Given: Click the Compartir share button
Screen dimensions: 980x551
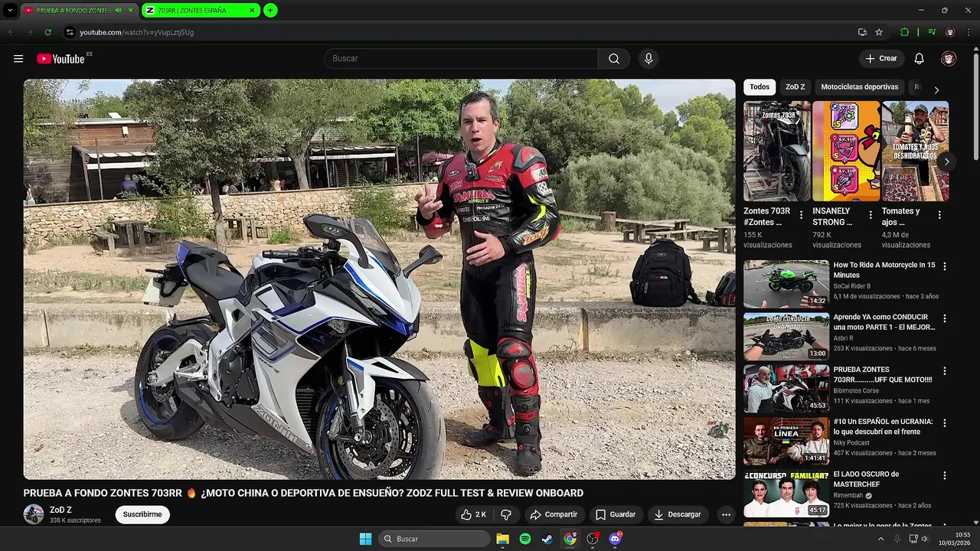Looking at the screenshot, I should 554,514.
